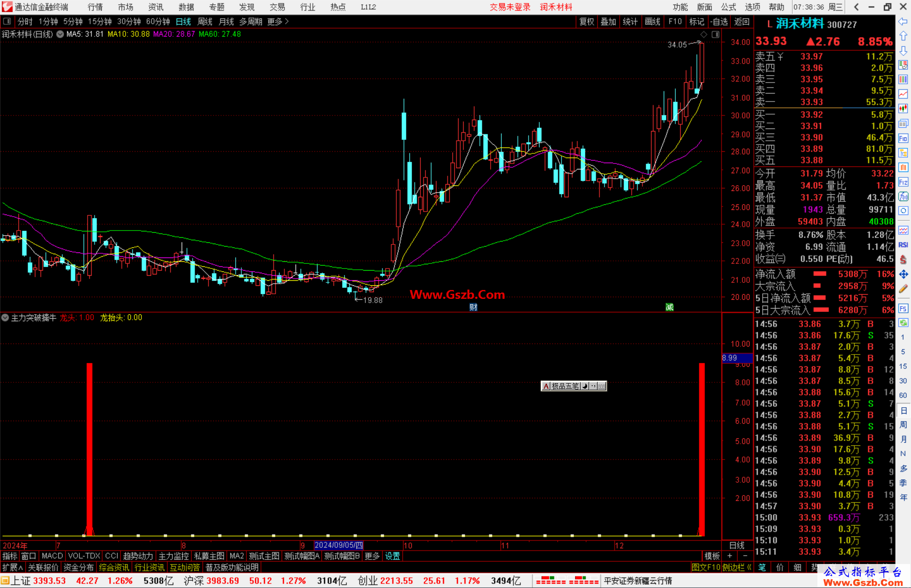Viewport: 911px width, 588px height.
Task: Open the 主力突破擒牛 indicator dropdown circle
Action: pyautogui.click(x=5, y=318)
